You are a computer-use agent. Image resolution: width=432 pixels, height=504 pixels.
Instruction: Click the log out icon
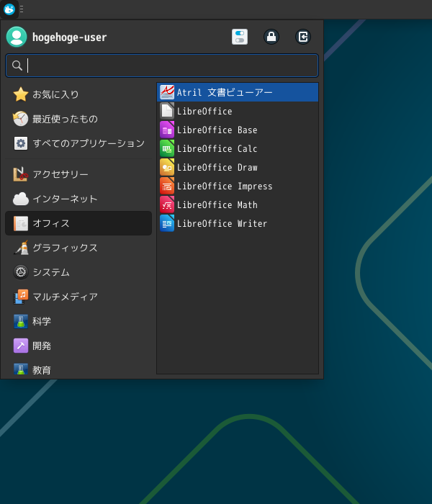pyautogui.click(x=303, y=37)
